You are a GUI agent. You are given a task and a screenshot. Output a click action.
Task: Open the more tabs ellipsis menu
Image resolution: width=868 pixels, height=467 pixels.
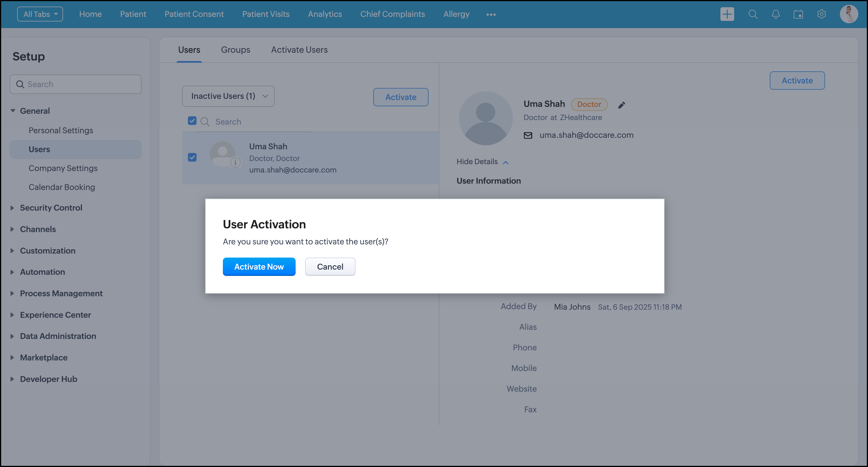[491, 15]
